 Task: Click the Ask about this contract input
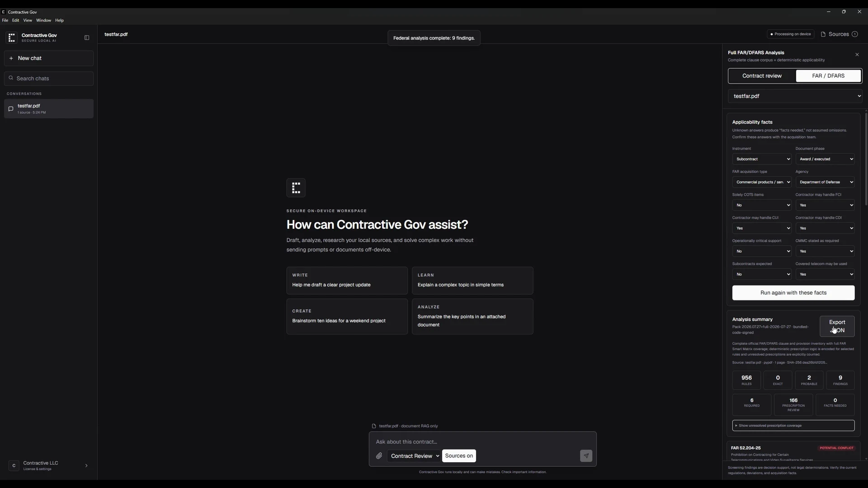[482, 442]
